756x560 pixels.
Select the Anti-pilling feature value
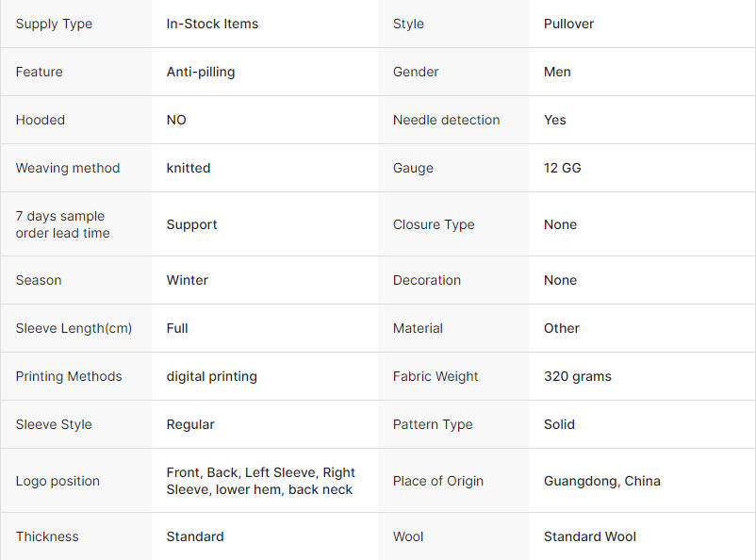click(201, 72)
